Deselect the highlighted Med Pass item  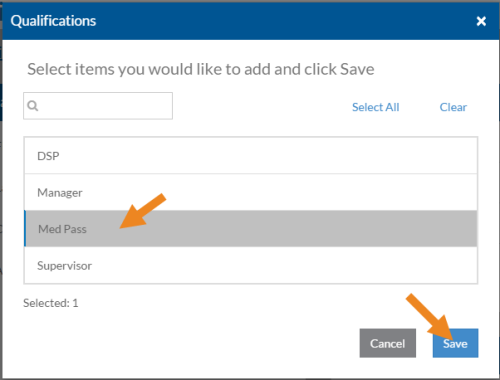coord(251,229)
